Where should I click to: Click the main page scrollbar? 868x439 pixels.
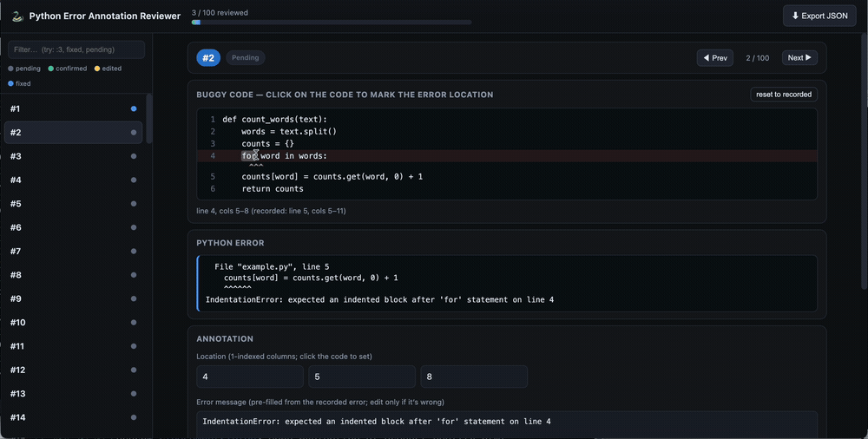pyautogui.click(x=865, y=161)
